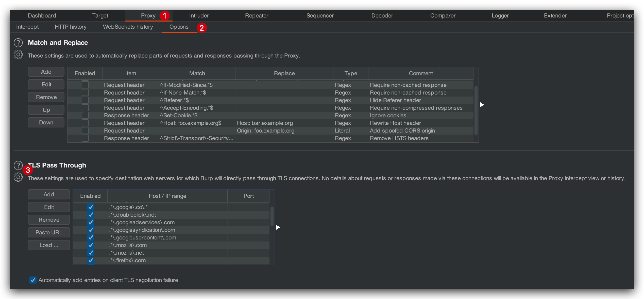This screenshot has width=644, height=299.
Task: Open the HTTP history sub-tab
Action: click(71, 27)
